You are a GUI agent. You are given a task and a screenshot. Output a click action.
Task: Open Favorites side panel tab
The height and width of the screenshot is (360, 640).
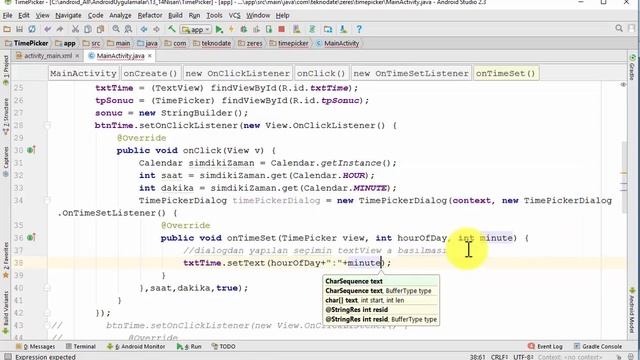pos(5,260)
